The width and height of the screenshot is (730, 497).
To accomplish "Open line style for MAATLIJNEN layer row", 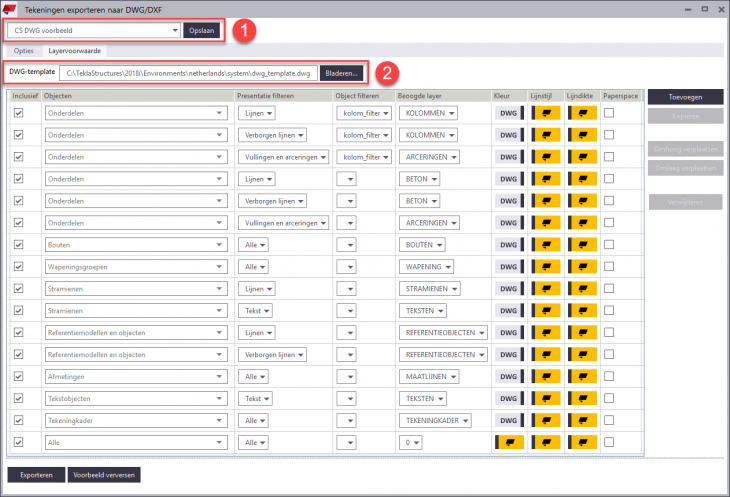I will pos(546,376).
